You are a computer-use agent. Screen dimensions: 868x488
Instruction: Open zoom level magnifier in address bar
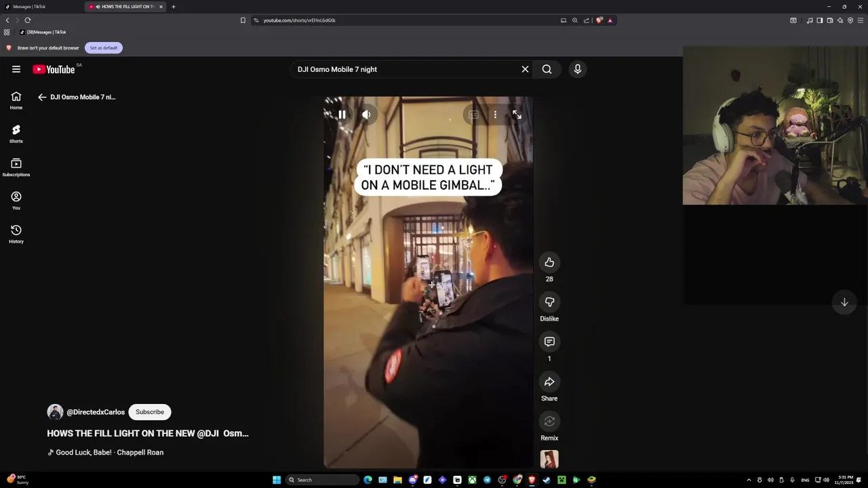point(575,20)
